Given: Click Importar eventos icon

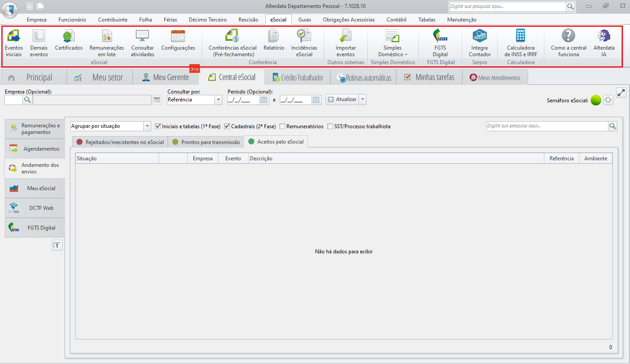Looking at the screenshot, I should [345, 43].
